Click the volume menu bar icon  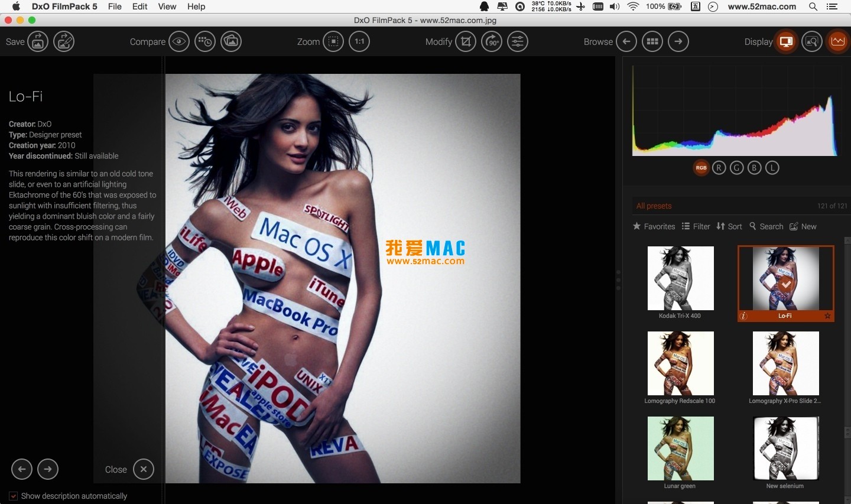615,6
